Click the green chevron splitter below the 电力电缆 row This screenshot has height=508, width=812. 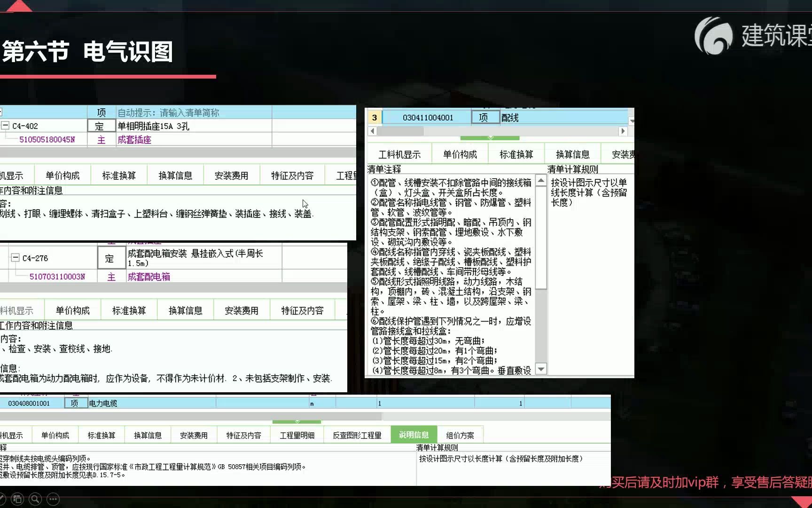297,422
